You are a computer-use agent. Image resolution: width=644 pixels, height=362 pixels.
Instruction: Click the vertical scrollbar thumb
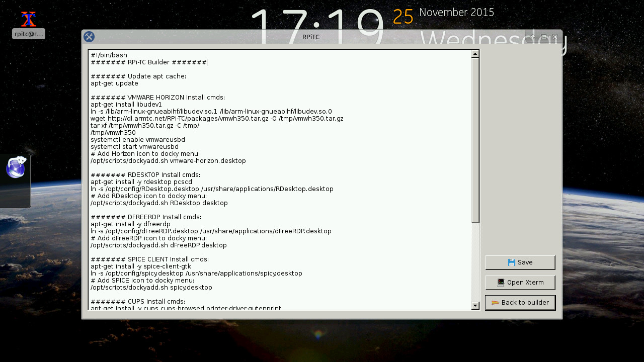point(475,141)
